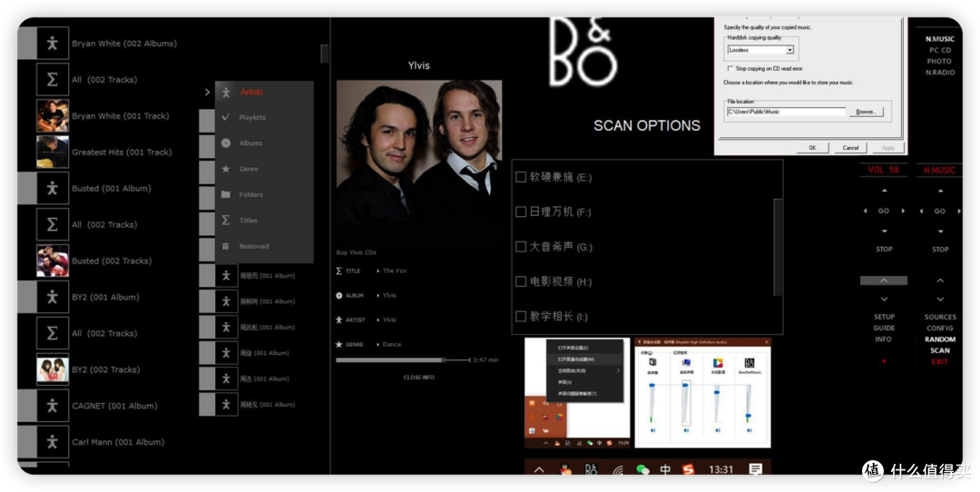Click the File location path field

(786, 112)
